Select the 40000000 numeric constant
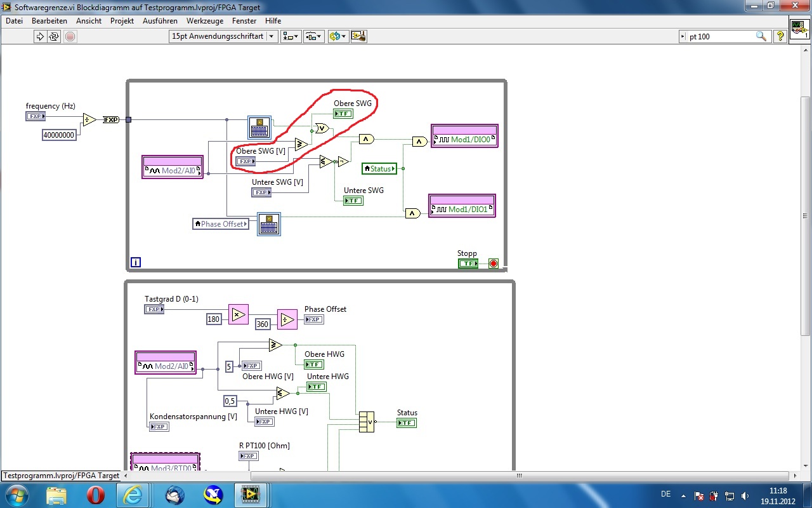Viewport: 812px width, 508px height. coord(59,135)
